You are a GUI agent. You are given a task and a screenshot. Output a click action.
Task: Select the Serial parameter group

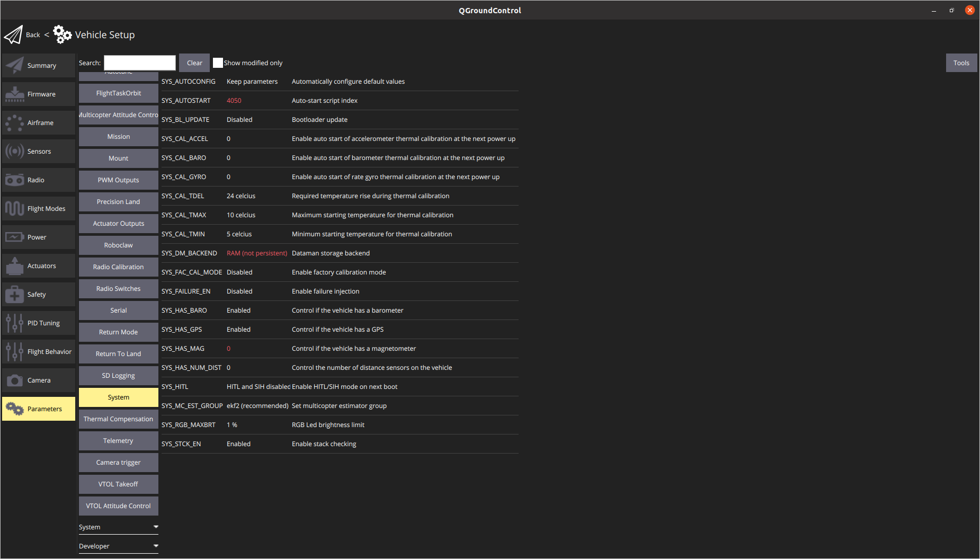119,310
